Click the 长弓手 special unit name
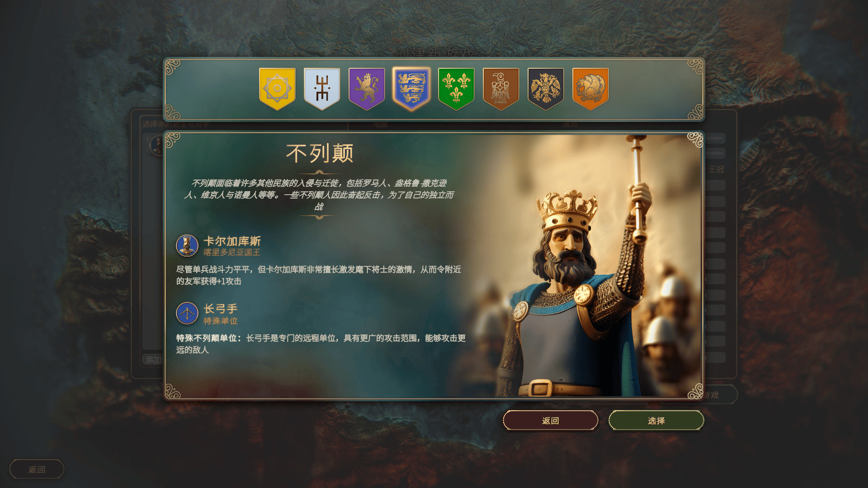Image resolution: width=868 pixels, height=488 pixels. click(221, 309)
